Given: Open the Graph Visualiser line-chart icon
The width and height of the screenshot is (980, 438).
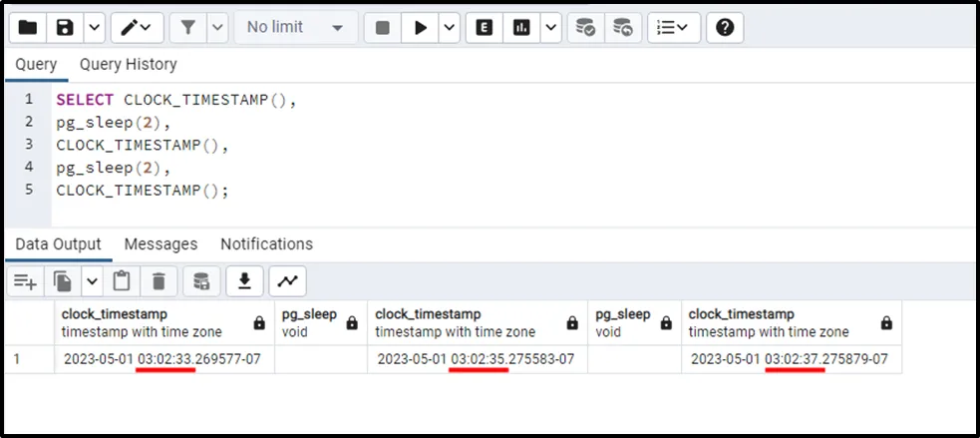Looking at the screenshot, I should pos(287,282).
